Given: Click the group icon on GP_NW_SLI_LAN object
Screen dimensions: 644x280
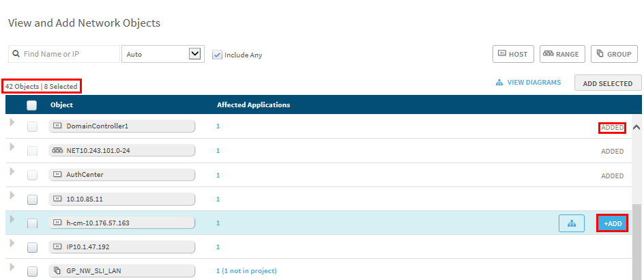Looking at the screenshot, I should pos(57,271).
